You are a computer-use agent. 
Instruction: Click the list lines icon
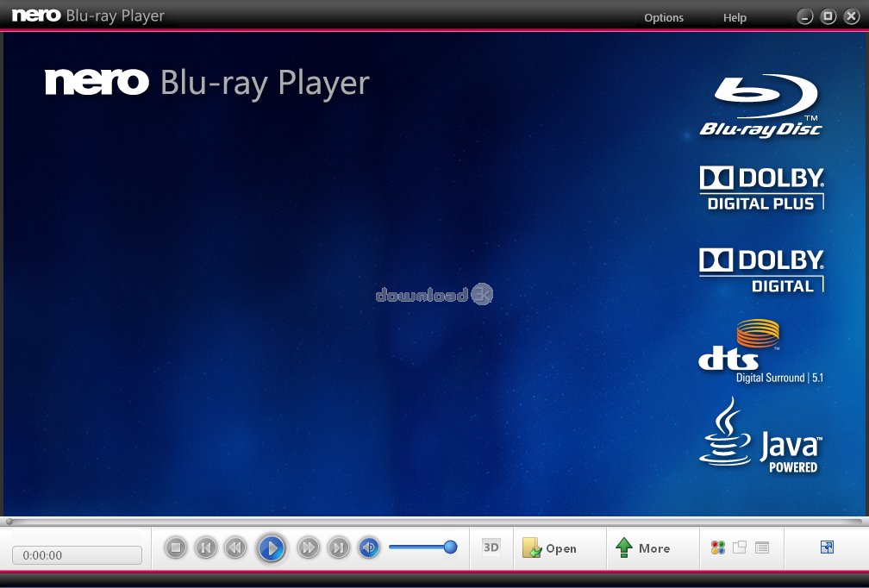tap(762, 547)
